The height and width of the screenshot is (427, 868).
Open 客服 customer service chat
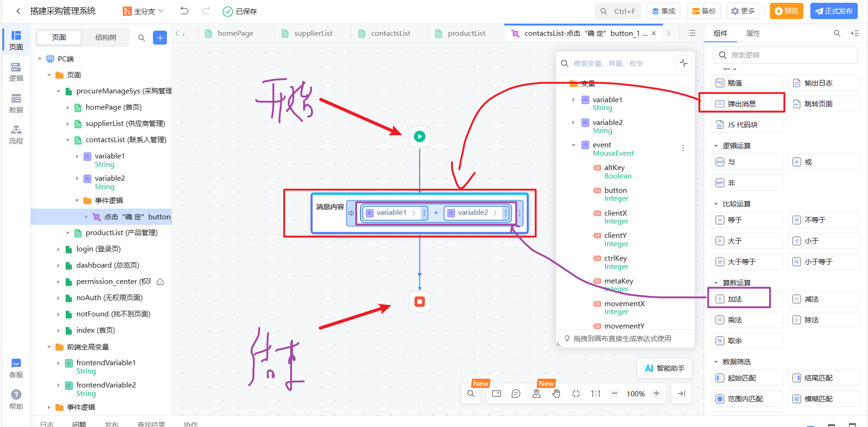point(16,368)
